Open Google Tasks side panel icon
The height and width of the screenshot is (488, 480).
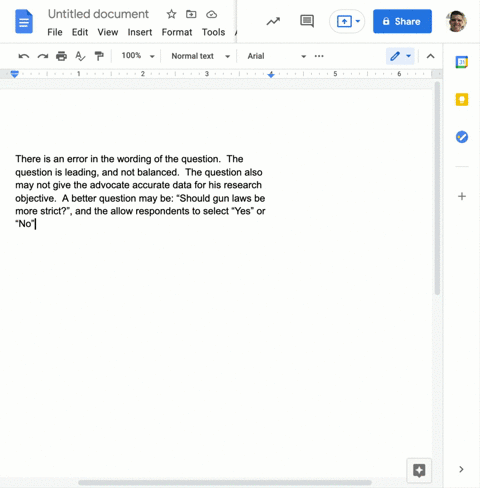(x=462, y=137)
